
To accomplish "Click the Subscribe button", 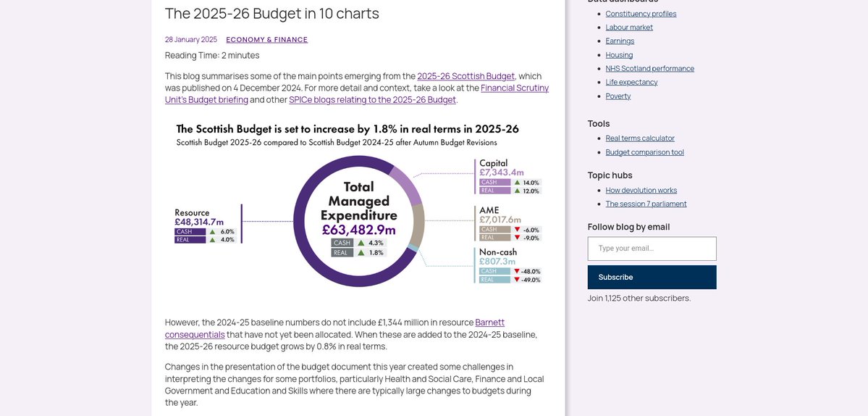I will (652, 277).
